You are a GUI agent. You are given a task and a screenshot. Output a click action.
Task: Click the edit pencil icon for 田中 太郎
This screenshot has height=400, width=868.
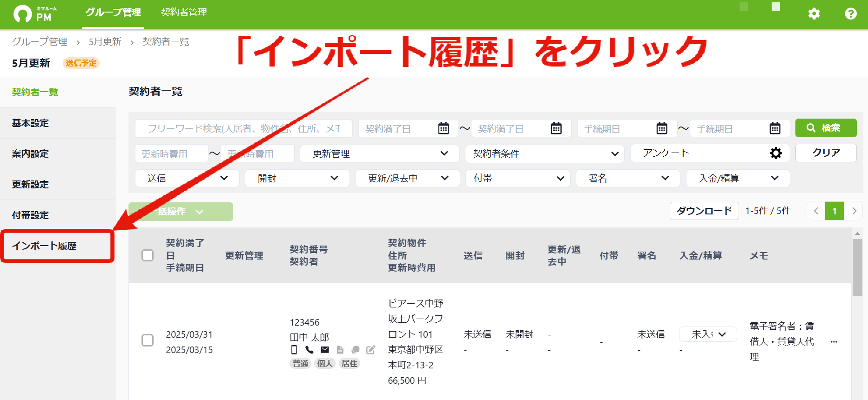pos(371,350)
